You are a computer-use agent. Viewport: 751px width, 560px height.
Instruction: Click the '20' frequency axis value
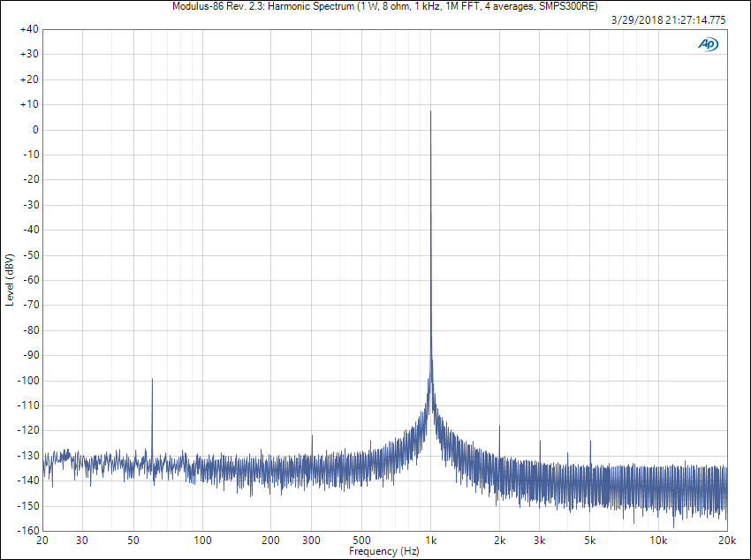[x=42, y=541]
